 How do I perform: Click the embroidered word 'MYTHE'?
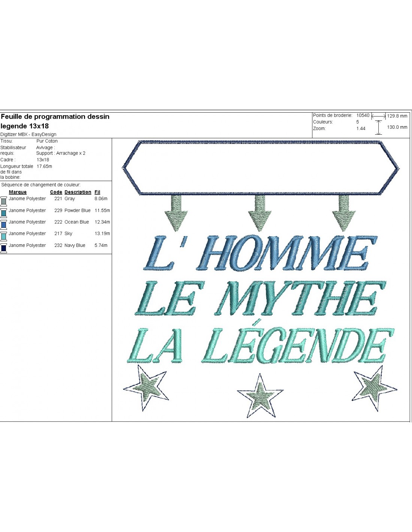pos(300,298)
